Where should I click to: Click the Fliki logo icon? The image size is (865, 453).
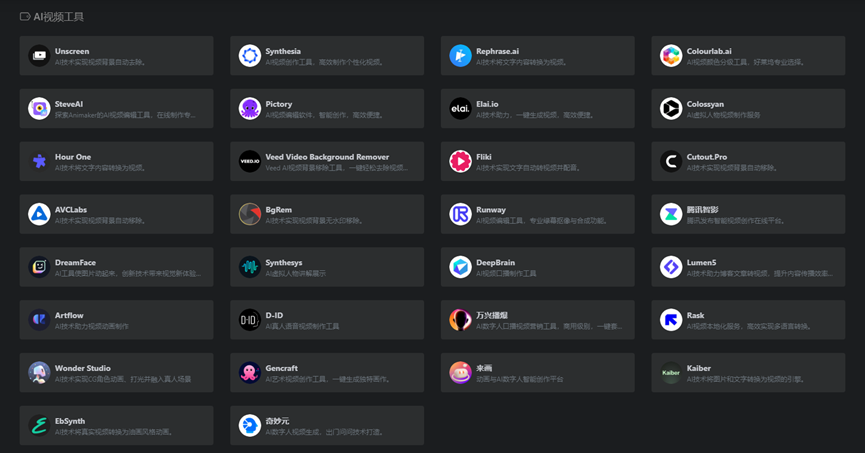(x=460, y=161)
